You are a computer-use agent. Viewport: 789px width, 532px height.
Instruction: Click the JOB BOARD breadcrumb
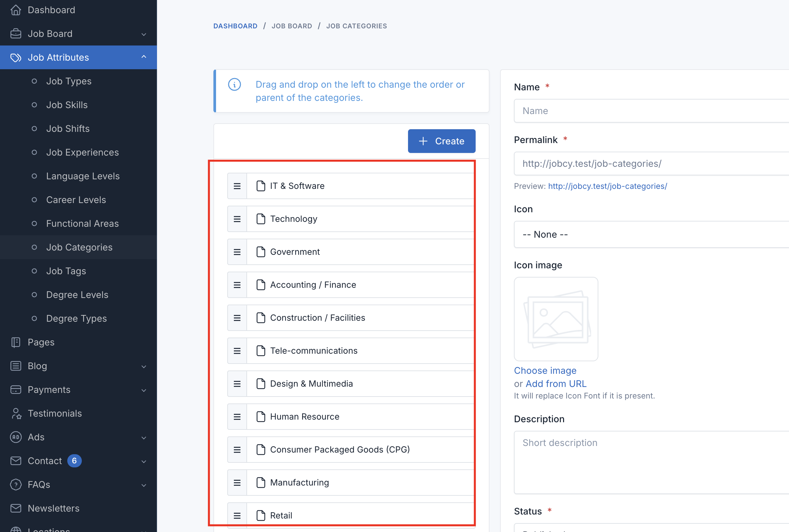[x=292, y=26]
